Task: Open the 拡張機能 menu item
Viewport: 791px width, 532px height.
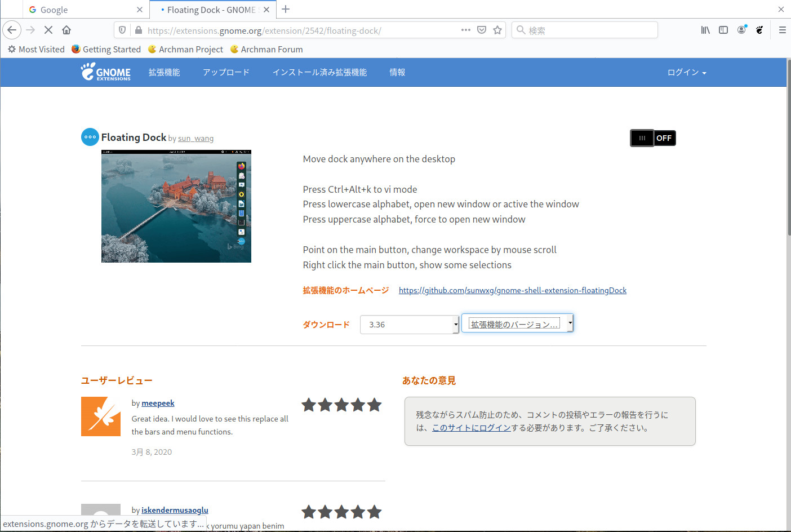Action: click(x=165, y=72)
